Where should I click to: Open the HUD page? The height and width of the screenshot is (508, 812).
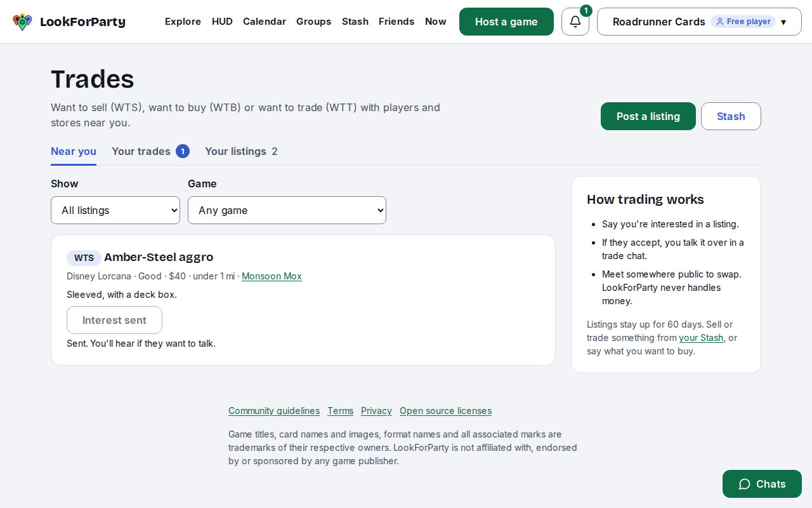pos(222,22)
